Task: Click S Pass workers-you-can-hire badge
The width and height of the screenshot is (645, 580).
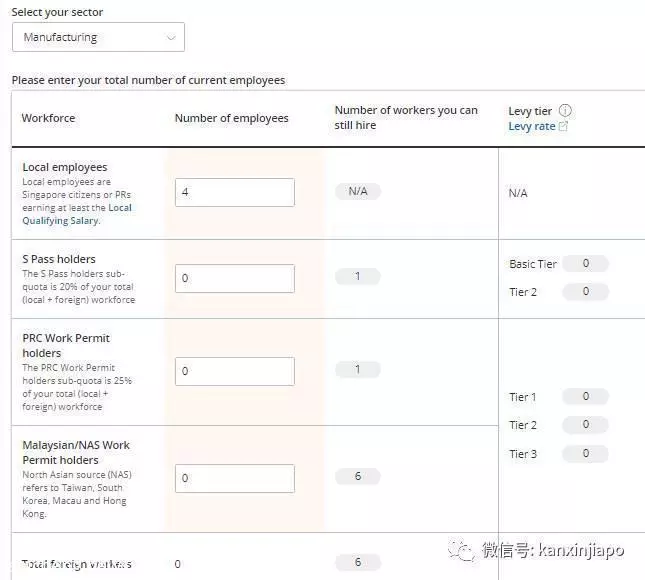Action: pos(358,276)
